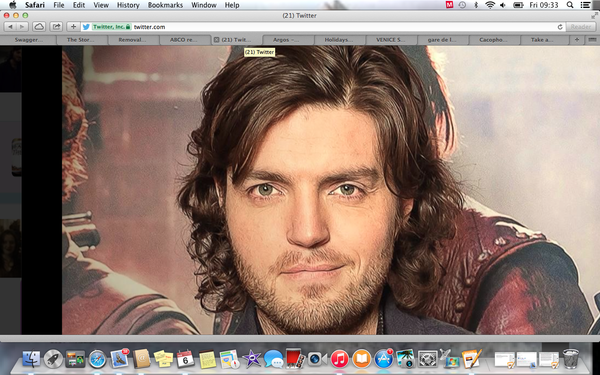Click the red M menu bar icon
The width and height of the screenshot is (600, 375).
[449, 5]
